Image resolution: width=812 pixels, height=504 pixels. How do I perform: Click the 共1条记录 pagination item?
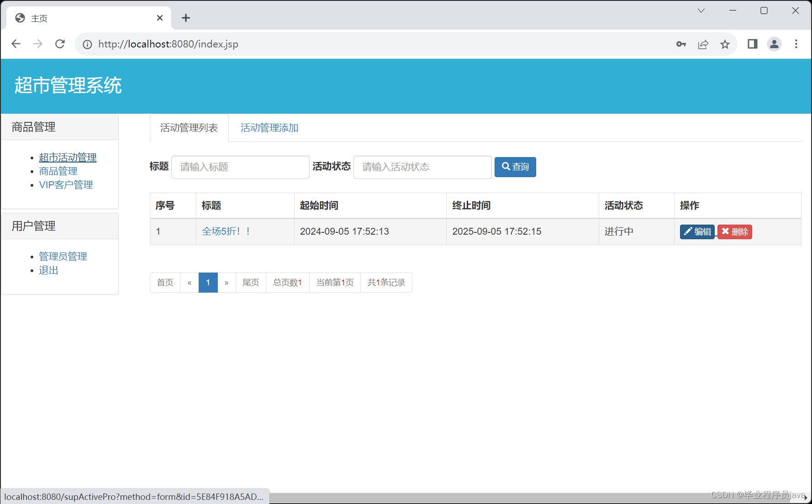(386, 283)
